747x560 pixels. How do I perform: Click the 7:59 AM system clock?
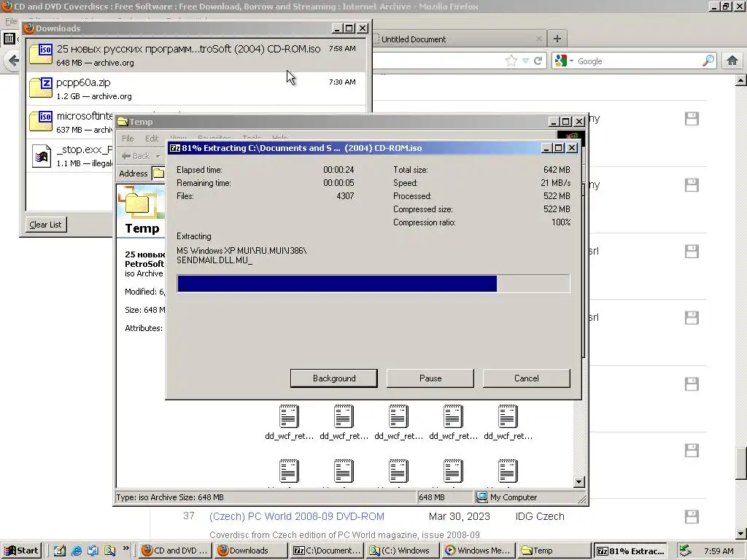719,551
